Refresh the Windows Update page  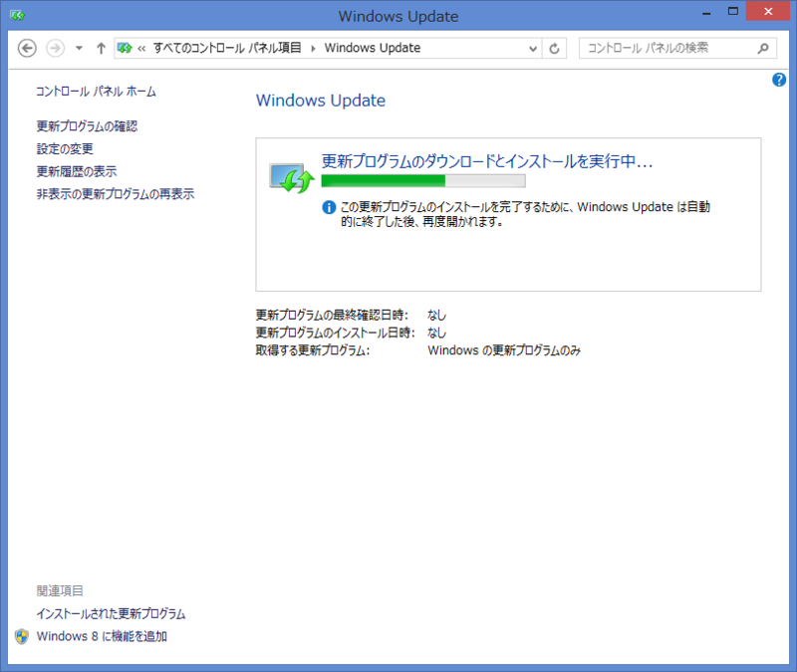click(554, 48)
